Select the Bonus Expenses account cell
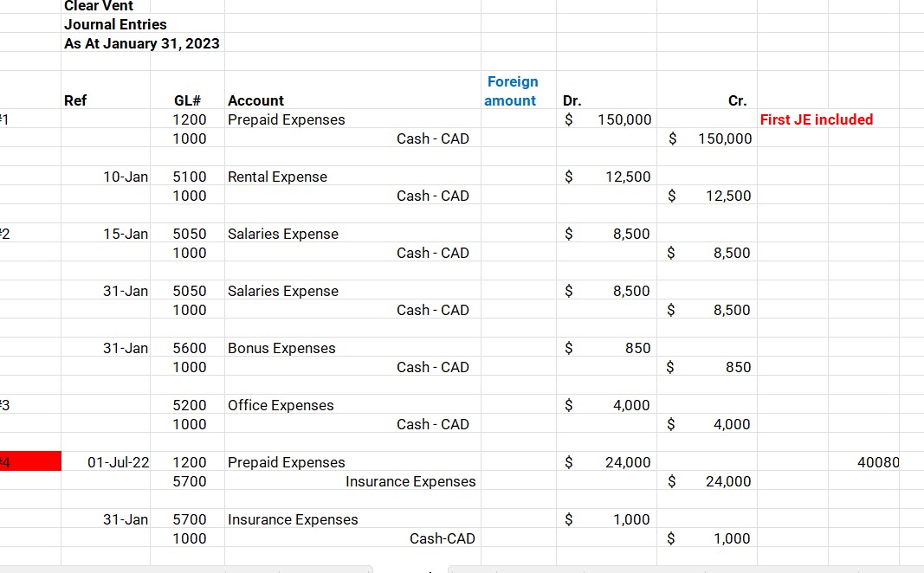 click(352, 348)
